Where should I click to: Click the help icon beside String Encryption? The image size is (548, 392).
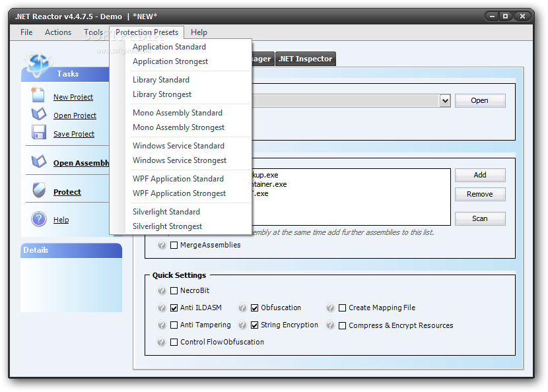pos(242,325)
